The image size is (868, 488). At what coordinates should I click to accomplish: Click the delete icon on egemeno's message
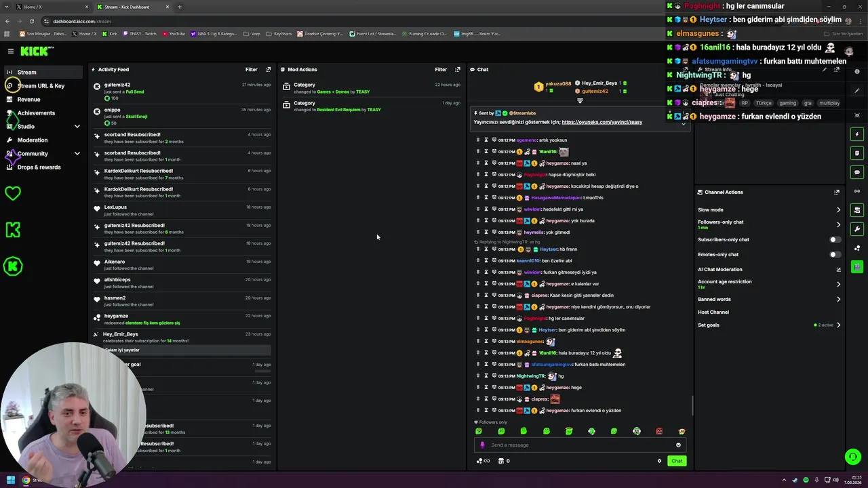pyautogui.click(x=478, y=140)
